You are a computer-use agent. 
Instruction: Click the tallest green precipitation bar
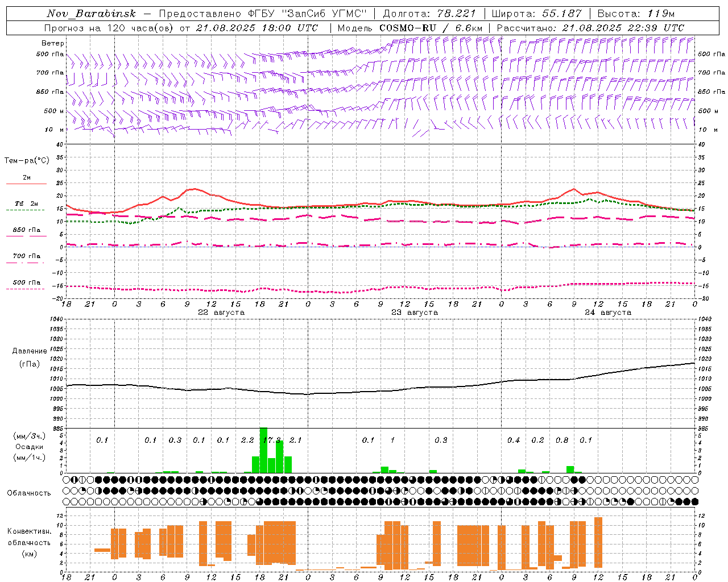click(263, 450)
